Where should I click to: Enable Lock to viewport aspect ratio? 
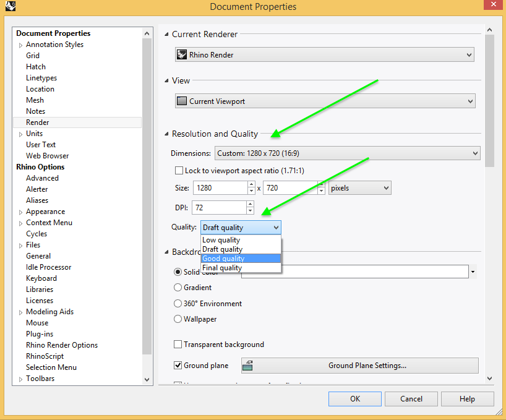(179, 171)
